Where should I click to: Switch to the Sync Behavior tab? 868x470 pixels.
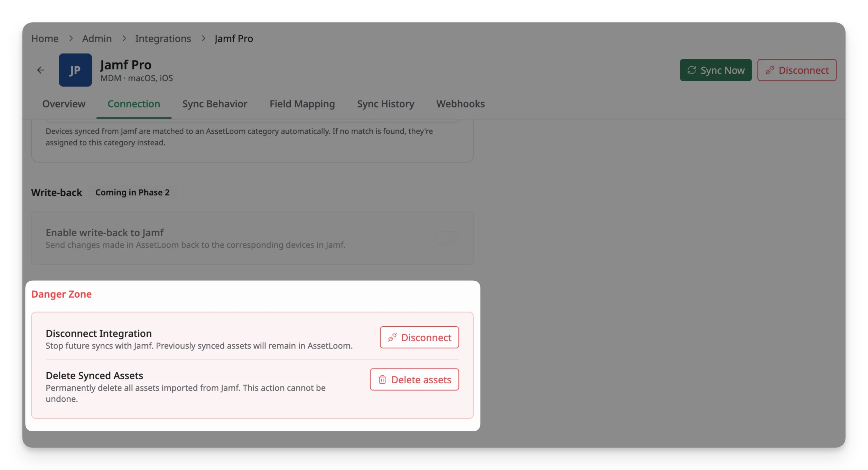215,104
